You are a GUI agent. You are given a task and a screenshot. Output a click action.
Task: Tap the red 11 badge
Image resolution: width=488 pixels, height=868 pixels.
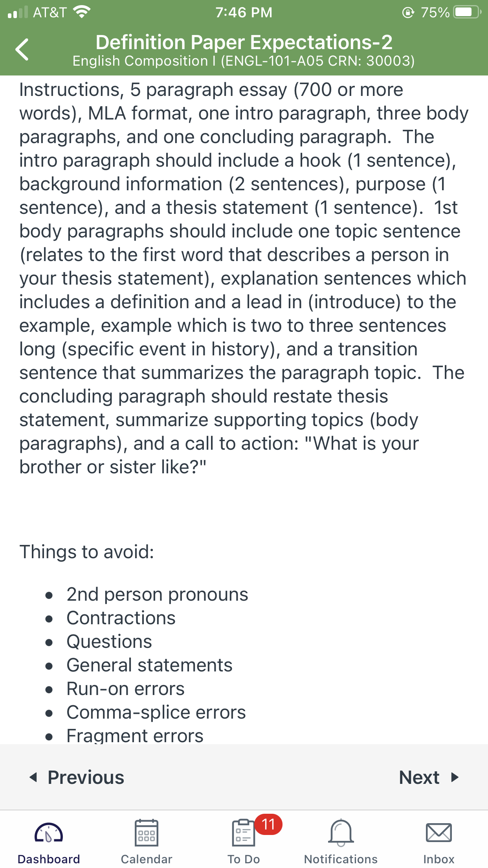[x=269, y=824]
